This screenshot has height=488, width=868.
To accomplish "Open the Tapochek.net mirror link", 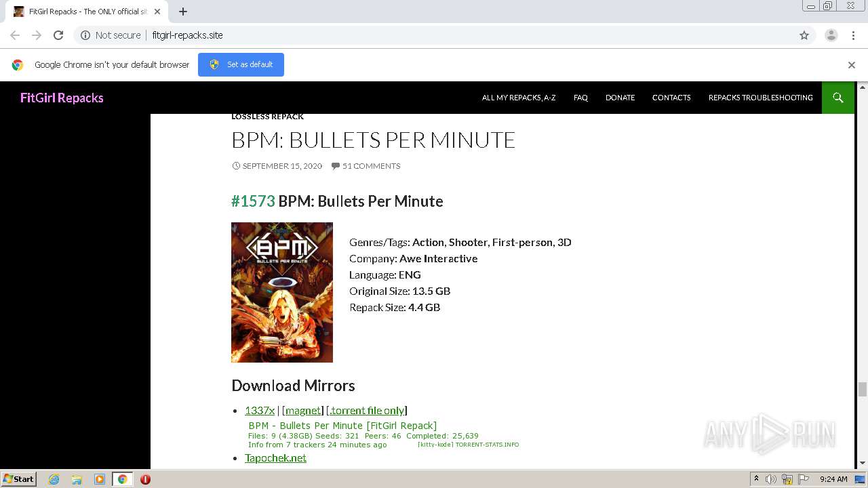I will [x=275, y=457].
